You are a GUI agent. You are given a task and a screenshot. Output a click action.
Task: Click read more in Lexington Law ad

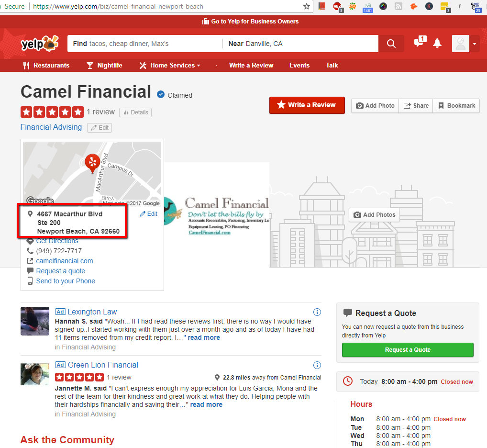tap(204, 337)
